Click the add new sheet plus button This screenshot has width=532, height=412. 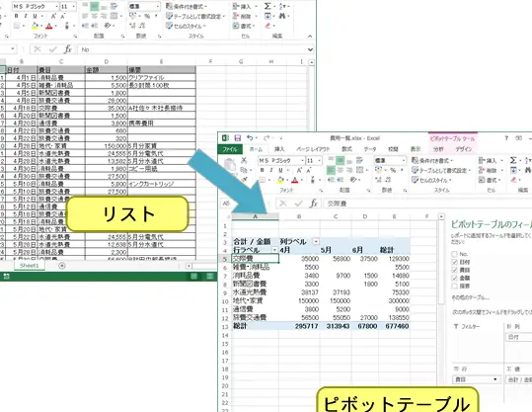[x=62, y=266]
